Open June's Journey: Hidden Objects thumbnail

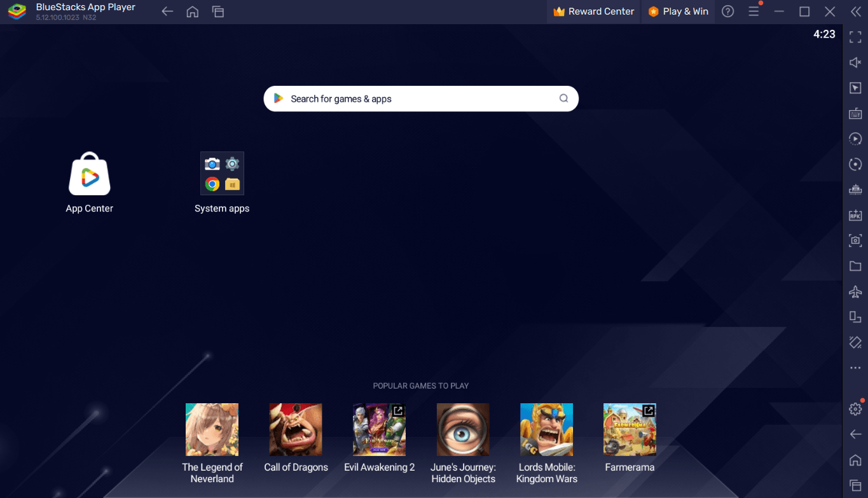(463, 429)
